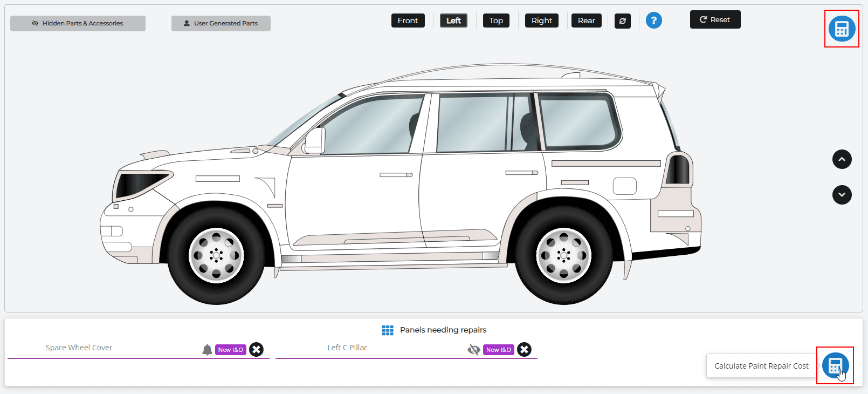
Task: Click the Reset button
Action: click(x=715, y=19)
